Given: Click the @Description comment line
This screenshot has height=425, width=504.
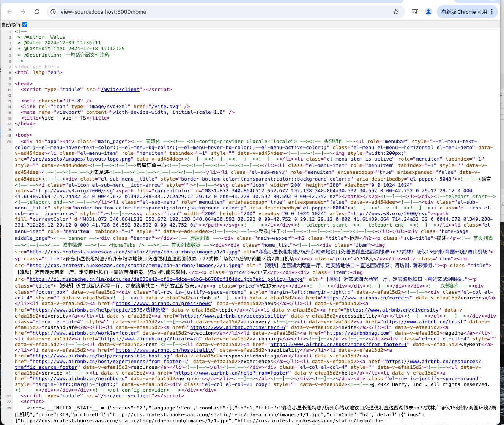Looking at the screenshot, I should click(63, 55).
